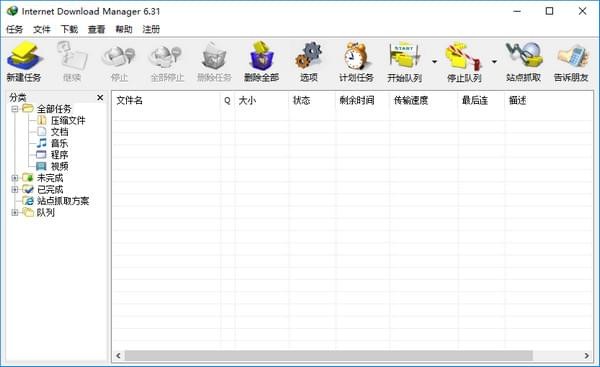This screenshot has height=367, width=600.
Task: Expand the 已完成 tree node
Action: [15, 189]
